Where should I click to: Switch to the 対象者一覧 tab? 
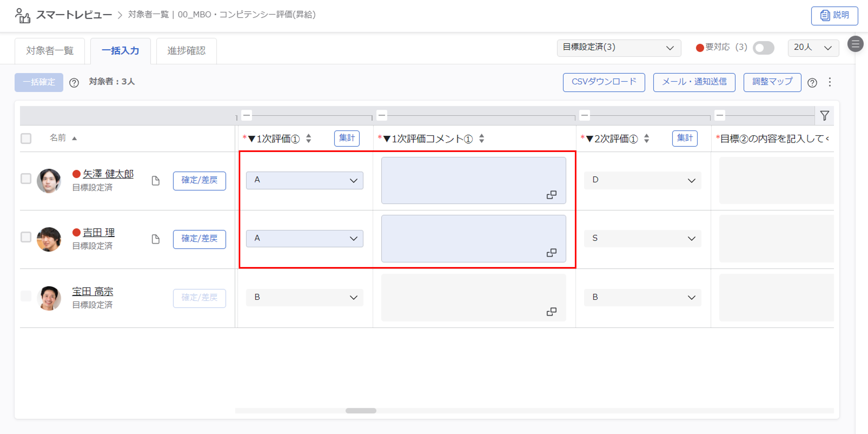pyautogui.click(x=50, y=51)
